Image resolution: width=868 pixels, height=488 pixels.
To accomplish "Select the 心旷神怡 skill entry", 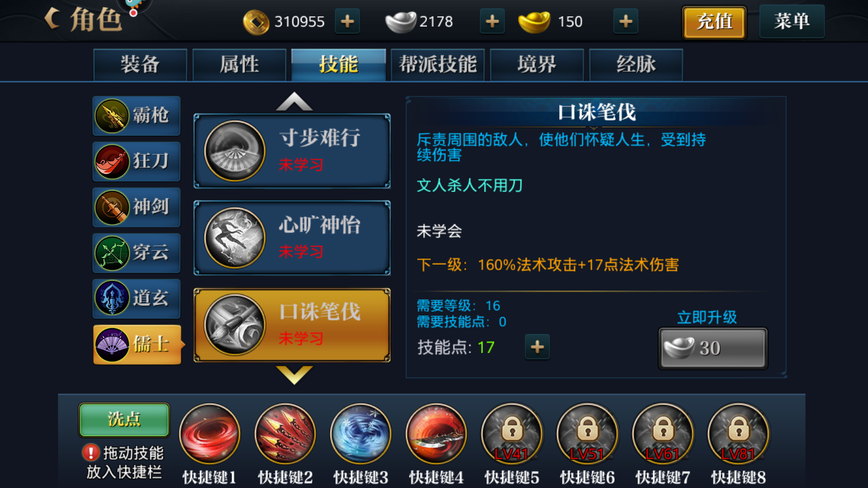I will [x=292, y=238].
